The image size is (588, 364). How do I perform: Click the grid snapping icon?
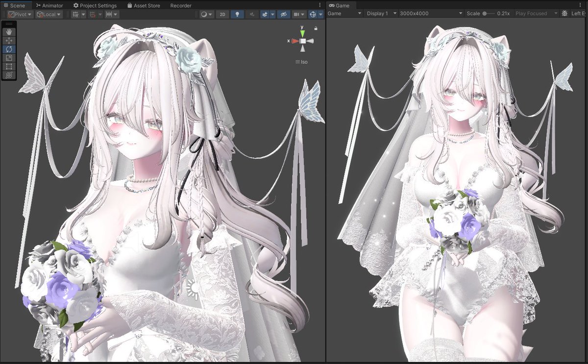pos(93,14)
